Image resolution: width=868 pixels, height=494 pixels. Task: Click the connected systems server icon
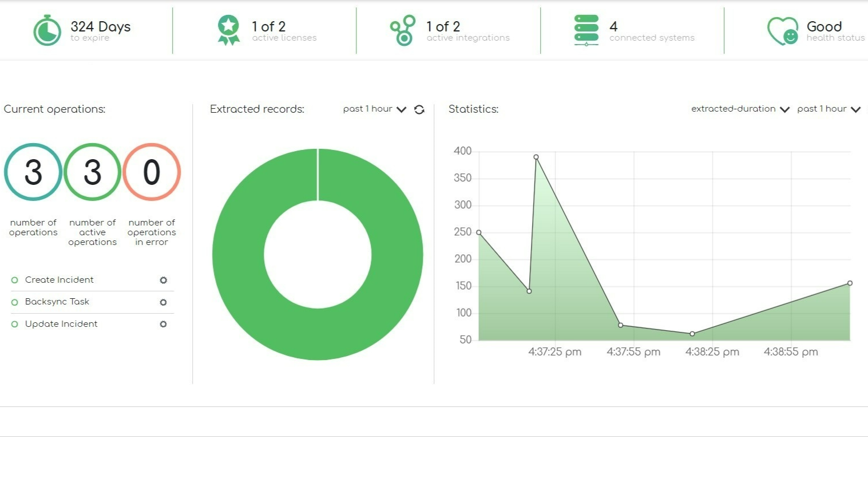click(585, 30)
